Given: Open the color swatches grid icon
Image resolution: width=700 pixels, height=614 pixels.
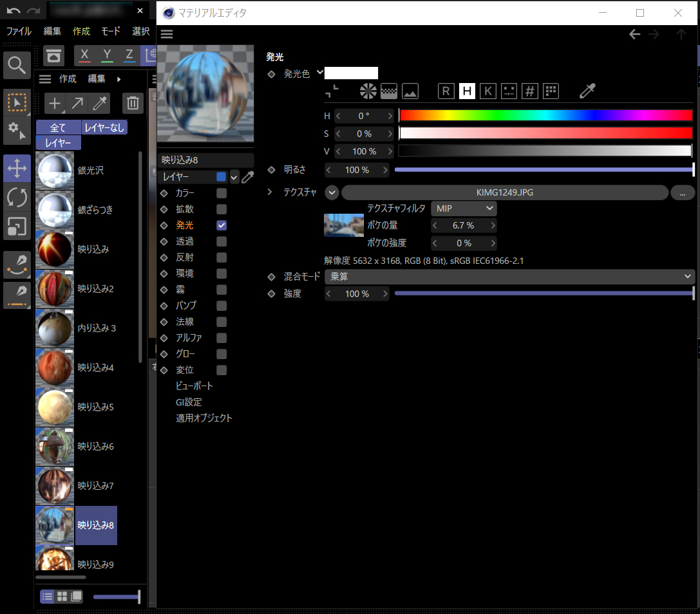Looking at the screenshot, I should [551, 91].
